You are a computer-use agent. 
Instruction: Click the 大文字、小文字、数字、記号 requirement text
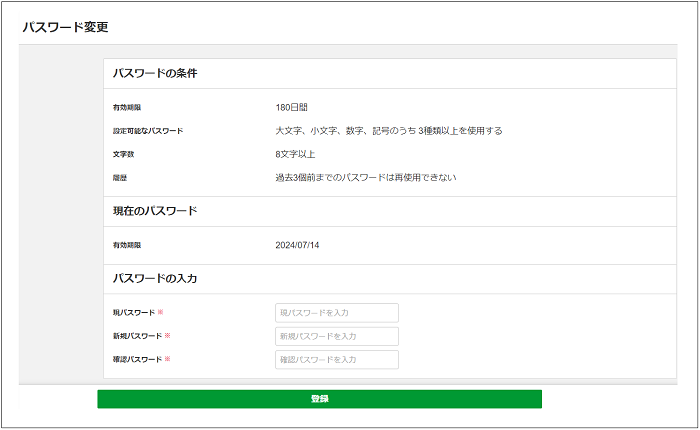(x=389, y=131)
